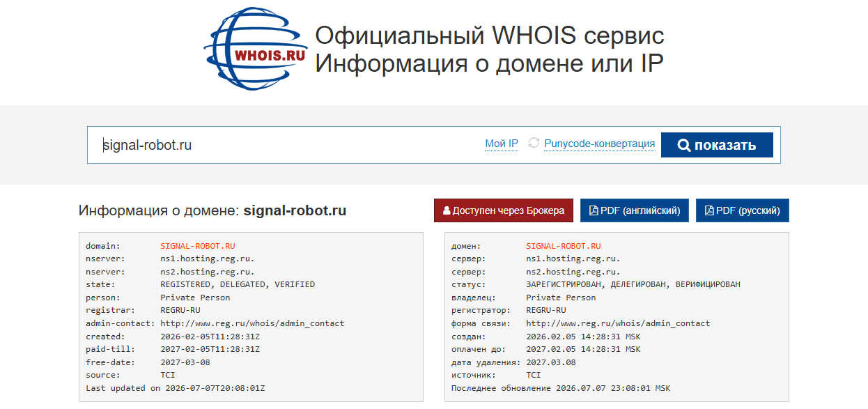Open the Punycode-конвертация link
Viewport: 868px width, 409px height.
click(600, 144)
